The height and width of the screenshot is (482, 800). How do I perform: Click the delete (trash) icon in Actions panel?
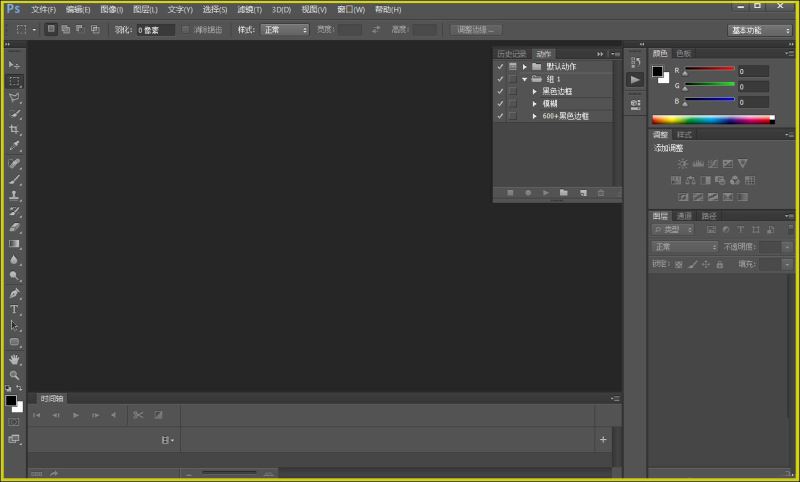[601, 193]
